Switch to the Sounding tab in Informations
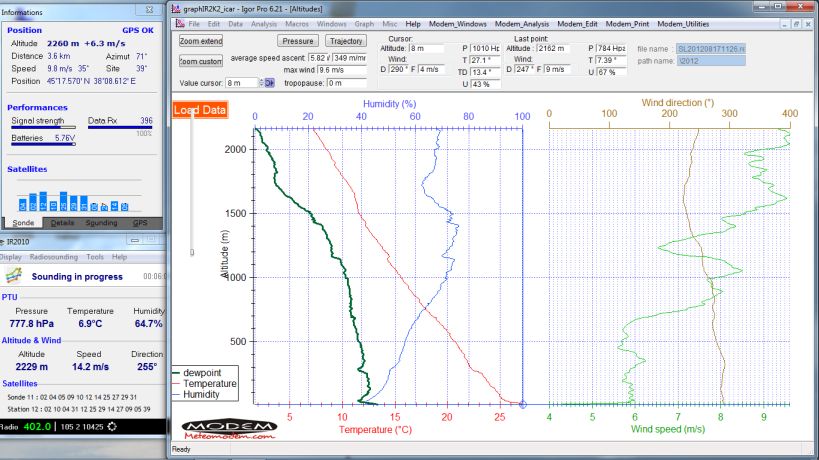The image size is (819, 460). pyautogui.click(x=101, y=223)
